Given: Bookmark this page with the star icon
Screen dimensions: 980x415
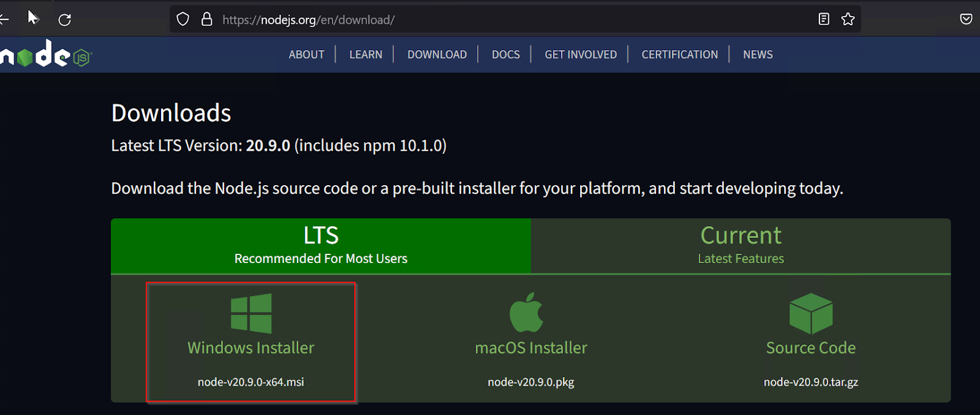Looking at the screenshot, I should pyautogui.click(x=848, y=19).
